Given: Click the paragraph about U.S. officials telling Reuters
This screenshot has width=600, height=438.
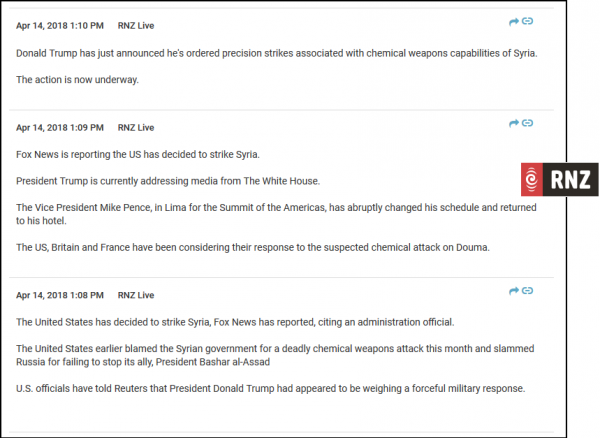Looking at the screenshot, I should [x=270, y=388].
